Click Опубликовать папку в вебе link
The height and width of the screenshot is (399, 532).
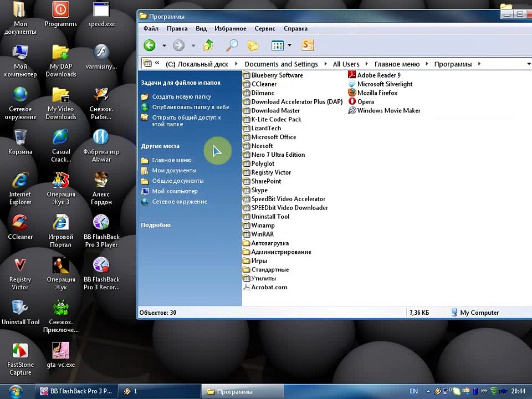(x=191, y=107)
